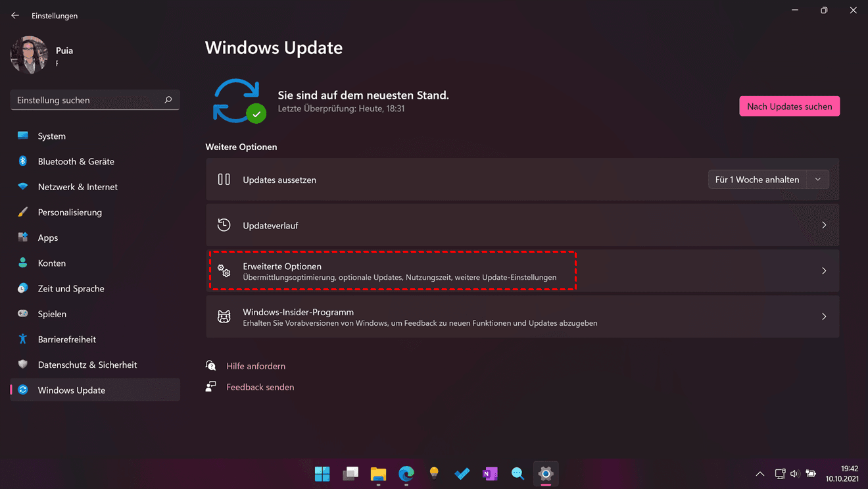Click the Hilfe anfordern headset icon
Screen dimensions: 868x489
pyautogui.click(x=211, y=365)
